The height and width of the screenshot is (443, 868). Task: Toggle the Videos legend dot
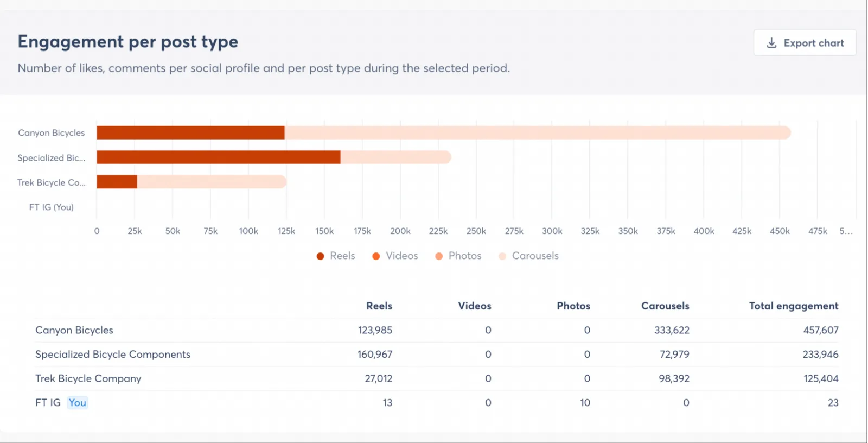click(x=376, y=256)
